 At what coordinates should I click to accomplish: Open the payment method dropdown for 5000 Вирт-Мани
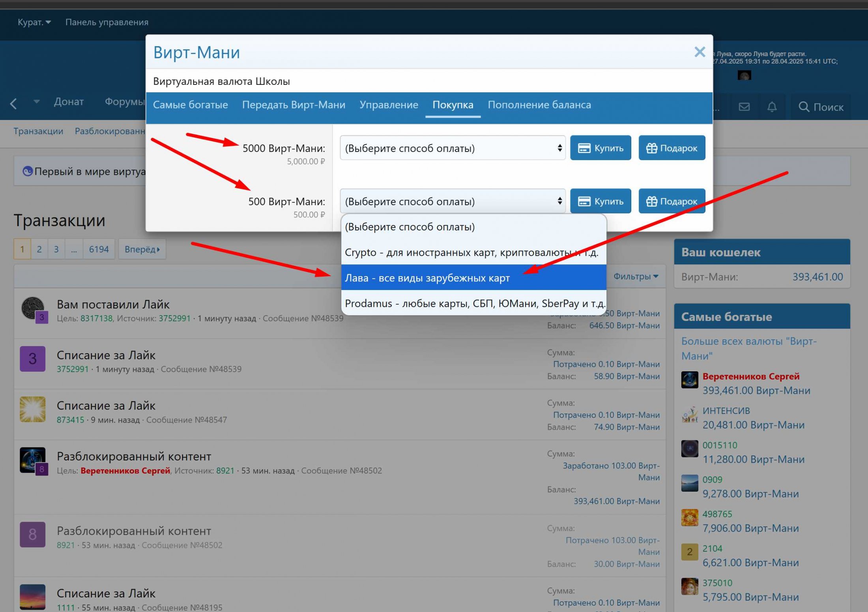click(x=453, y=148)
